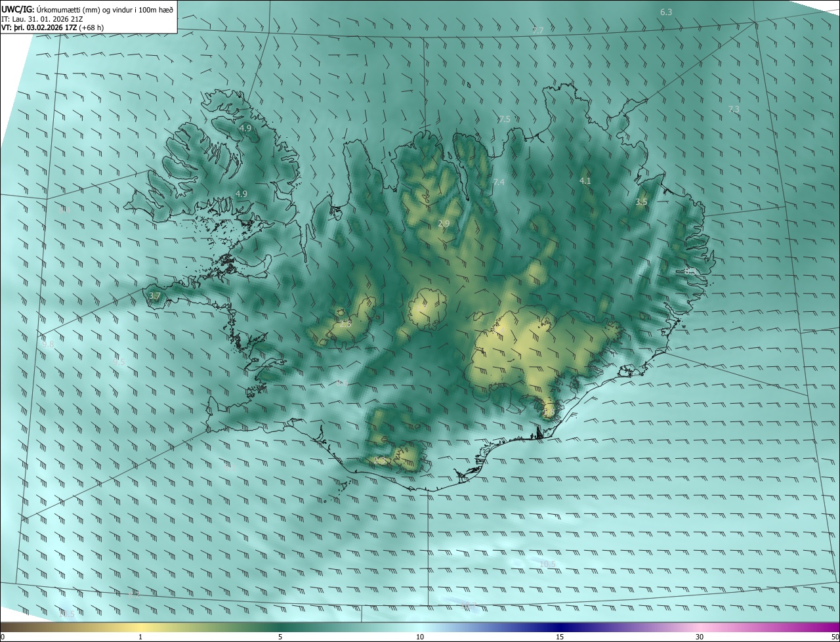The height and width of the screenshot is (642, 840).
Task: Click the 7.7 value label
Action: 538,30
